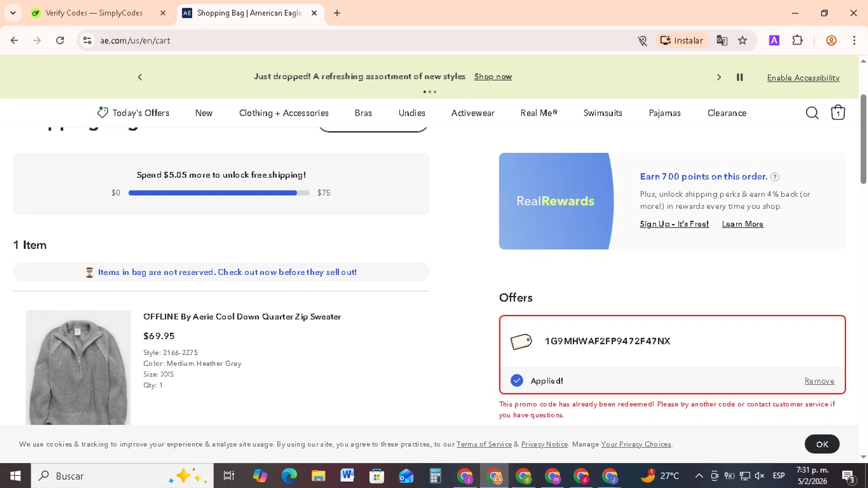Open File Explorer from taskbar
This screenshot has height=488, width=868.
318,476
